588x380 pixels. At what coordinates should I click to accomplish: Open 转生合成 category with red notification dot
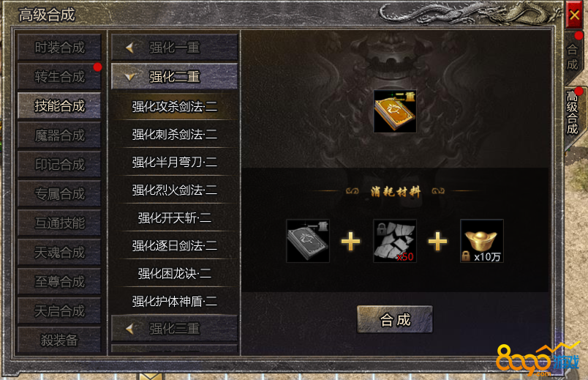click(60, 77)
